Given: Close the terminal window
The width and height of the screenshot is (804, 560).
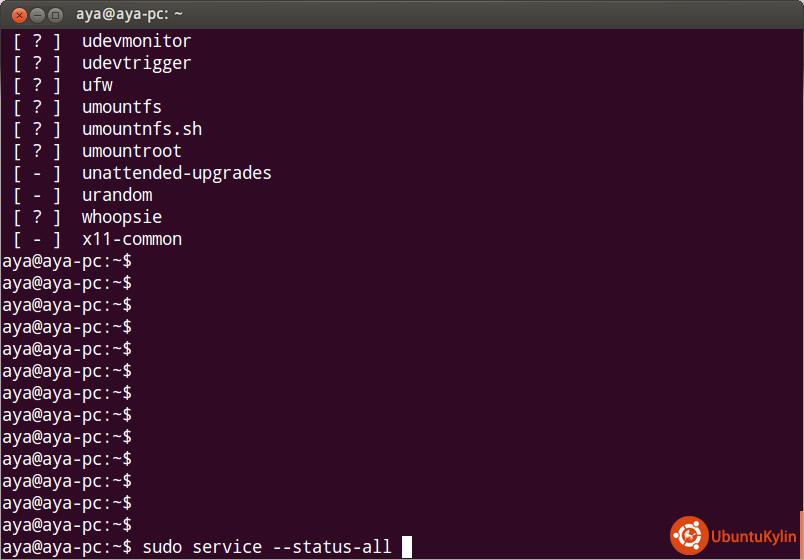Looking at the screenshot, I should coord(19,15).
